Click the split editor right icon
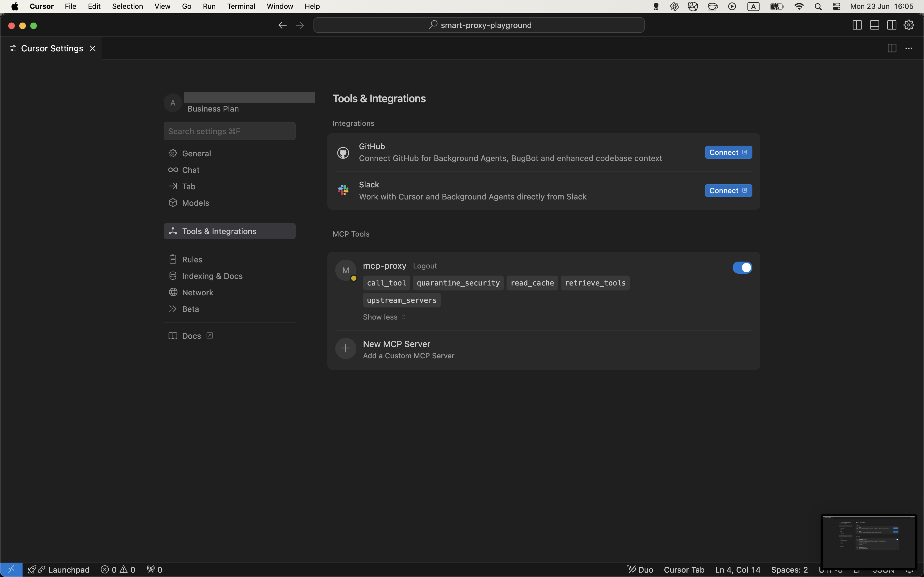Screen dimensions: 924x577 (892, 48)
